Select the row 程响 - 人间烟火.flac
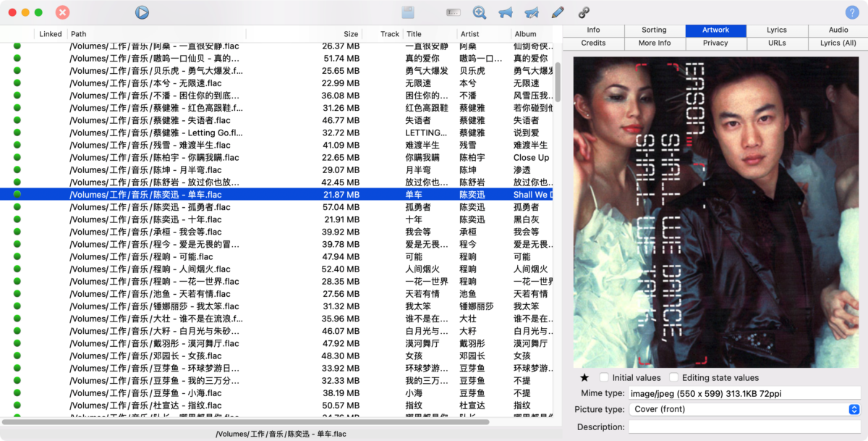Image resolution: width=868 pixels, height=441 pixels. click(x=276, y=269)
